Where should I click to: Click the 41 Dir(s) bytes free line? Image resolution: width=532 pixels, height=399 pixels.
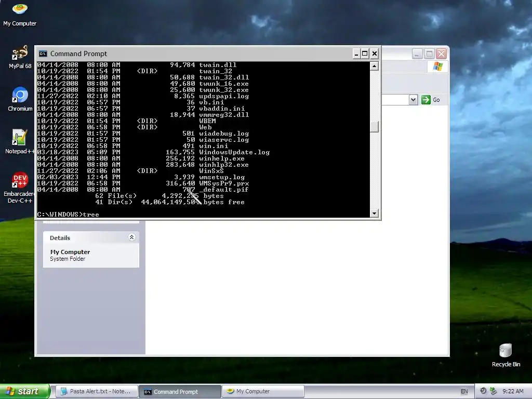pyautogui.click(x=170, y=202)
